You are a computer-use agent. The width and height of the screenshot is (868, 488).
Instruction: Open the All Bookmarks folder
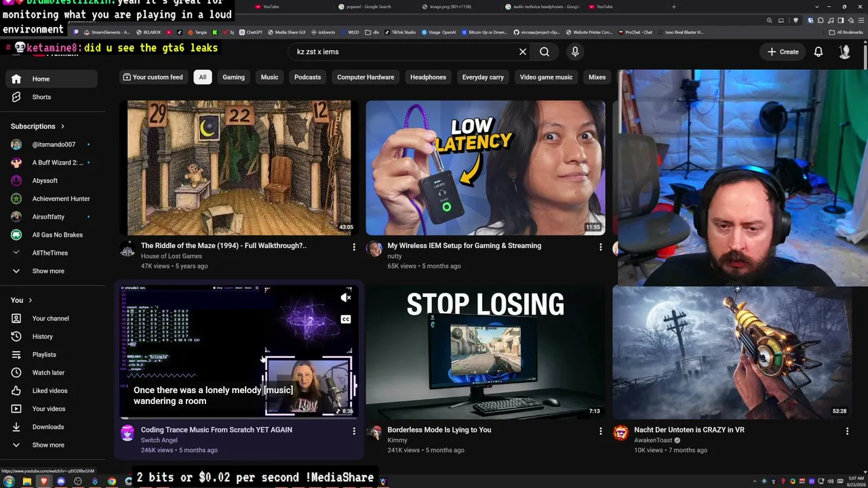click(846, 32)
